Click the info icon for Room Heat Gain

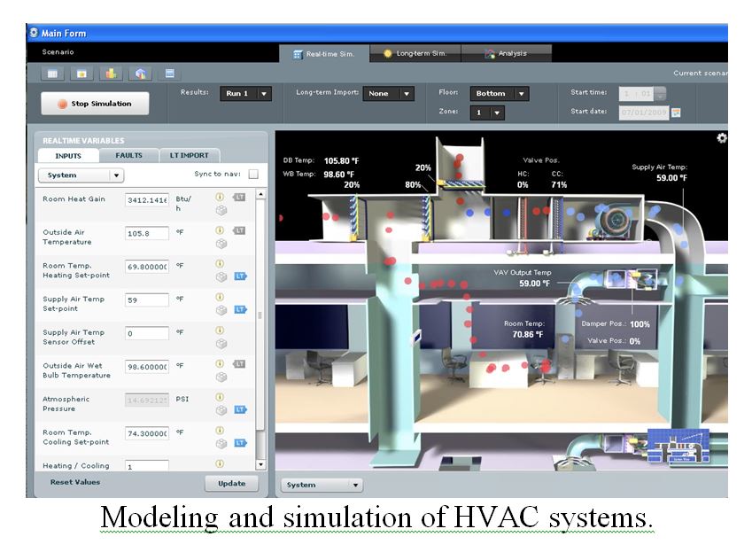[220, 196]
